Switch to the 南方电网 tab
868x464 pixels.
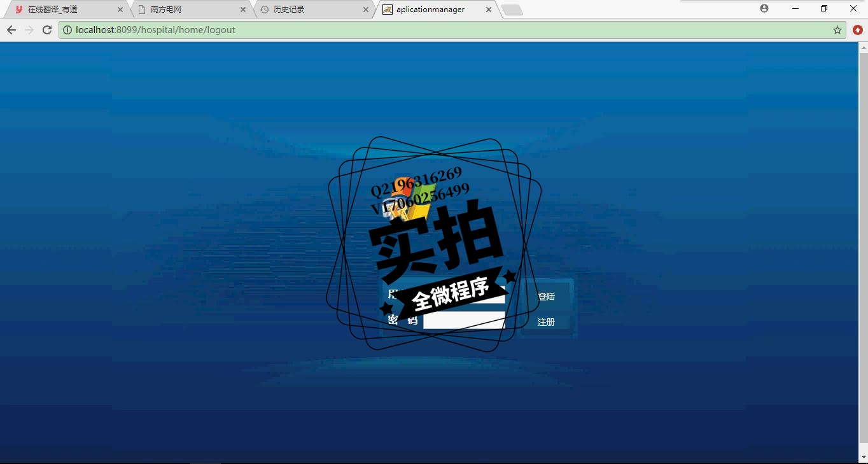191,10
